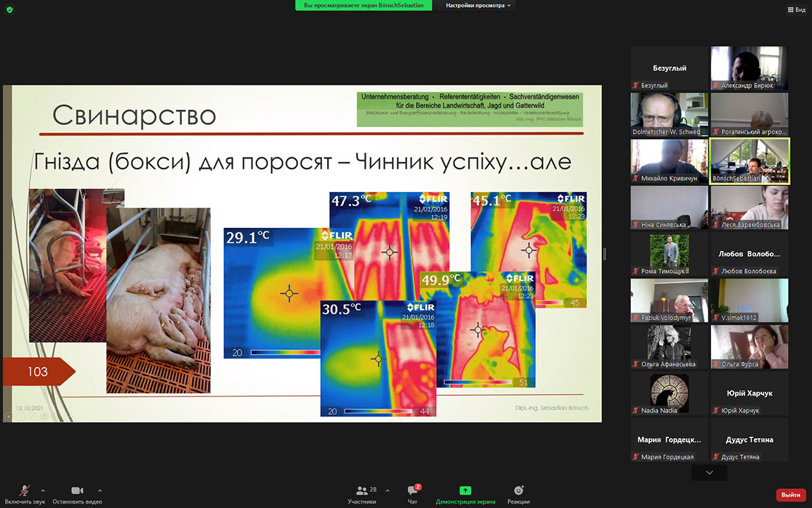Open the Реакции reactions menu

(518, 495)
